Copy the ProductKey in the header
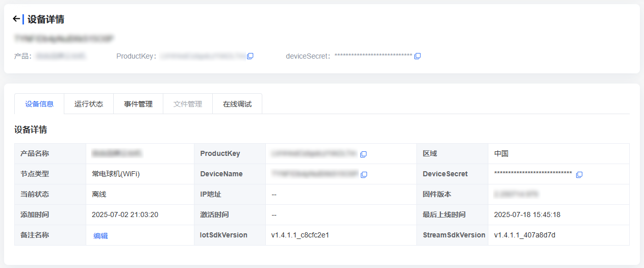 pos(250,56)
